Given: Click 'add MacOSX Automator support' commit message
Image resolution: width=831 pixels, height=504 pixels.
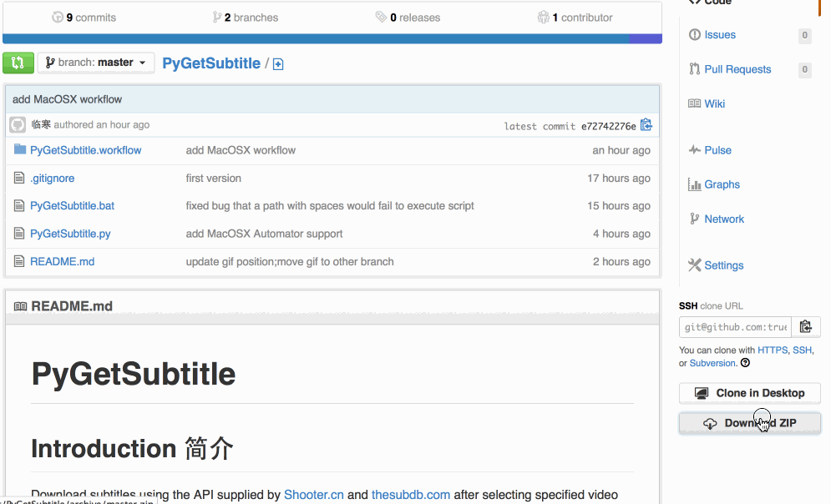Looking at the screenshot, I should [x=264, y=234].
